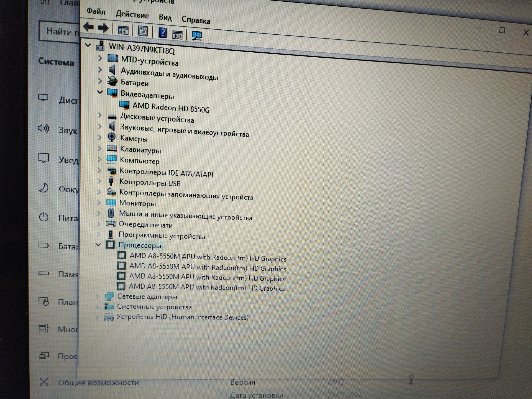Expand Аудиовходы и аудиовыходы node
This screenshot has width=532, height=399.
tap(100, 70)
